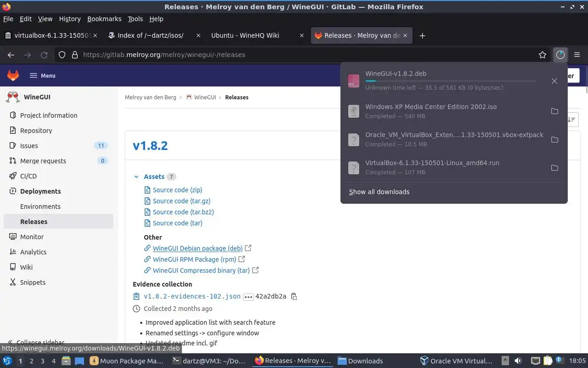Open the File menu
This screenshot has width=588, height=368.
click(x=8, y=19)
